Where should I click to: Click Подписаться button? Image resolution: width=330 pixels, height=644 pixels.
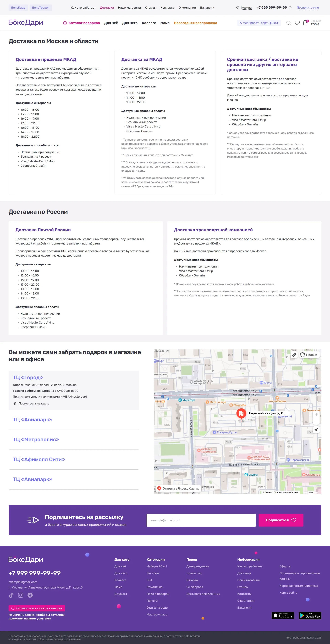281,520
